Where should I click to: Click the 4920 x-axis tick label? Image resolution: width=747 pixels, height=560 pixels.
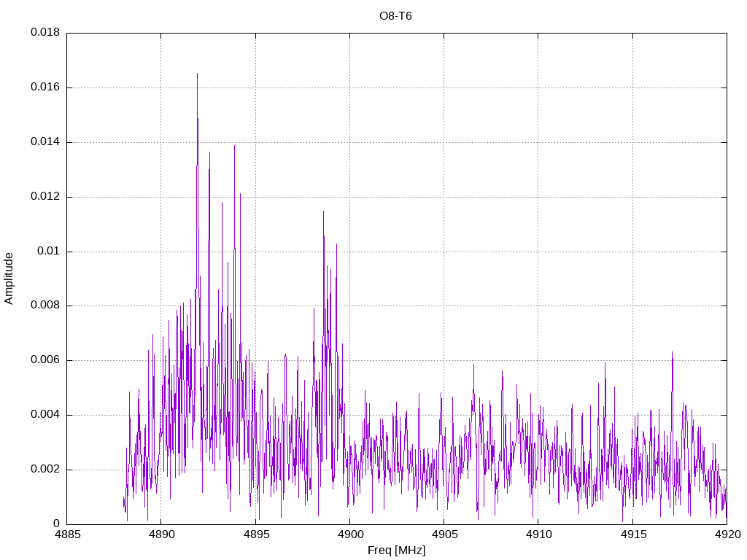tap(727, 534)
